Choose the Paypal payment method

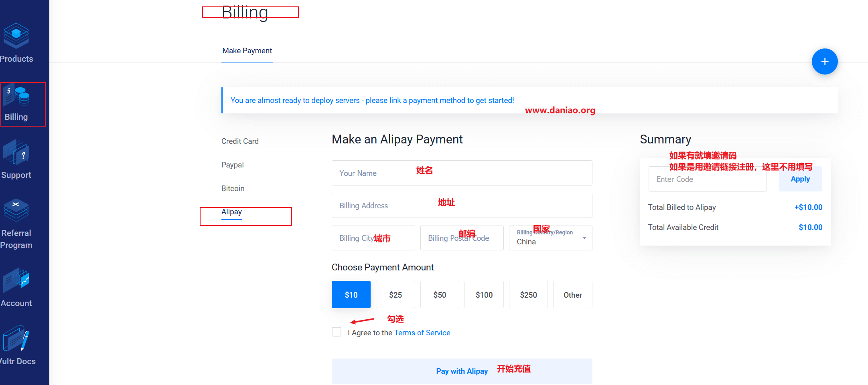pyautogui.click(x=232, y=165)
